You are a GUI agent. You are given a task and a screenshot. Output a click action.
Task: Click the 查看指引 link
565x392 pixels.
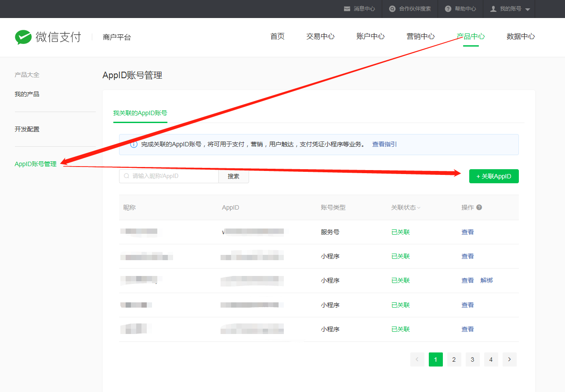click(384, 144)
